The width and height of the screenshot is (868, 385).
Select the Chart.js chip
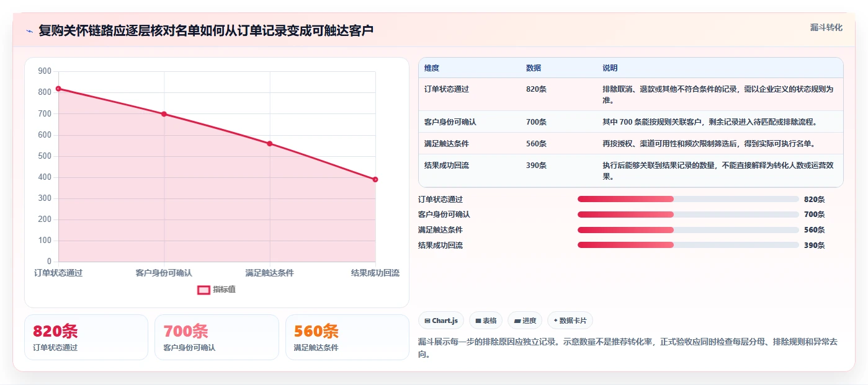[441, 321]
